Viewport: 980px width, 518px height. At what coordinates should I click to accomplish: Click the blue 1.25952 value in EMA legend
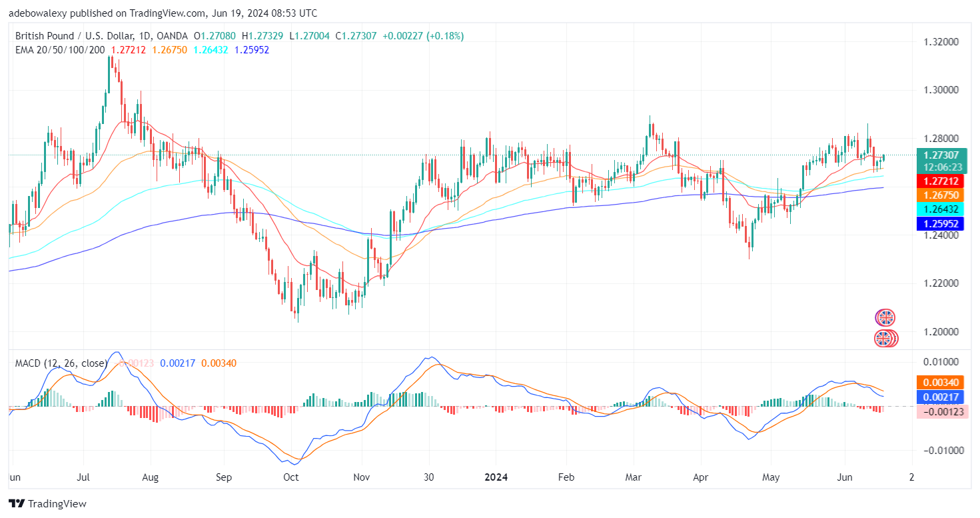tap(252, 49)
